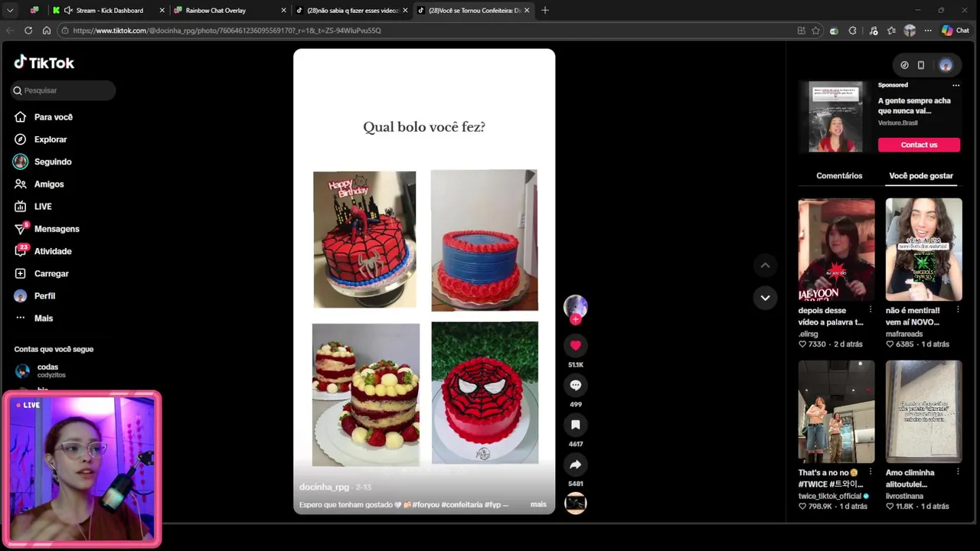Open the favorites list icon
Screen dimensions: 980x551
point(892,31)
